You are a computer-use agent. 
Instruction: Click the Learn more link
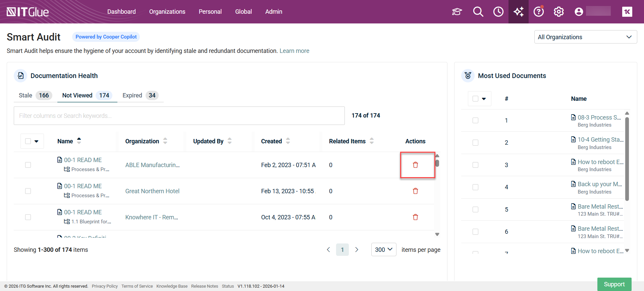click(x=294, y=51)
